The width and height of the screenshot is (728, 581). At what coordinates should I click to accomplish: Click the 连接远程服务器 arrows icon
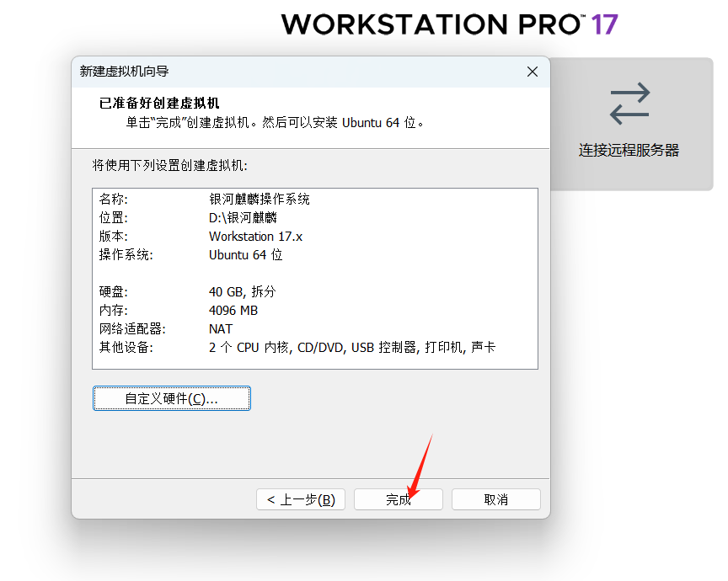tap(630, 104)
